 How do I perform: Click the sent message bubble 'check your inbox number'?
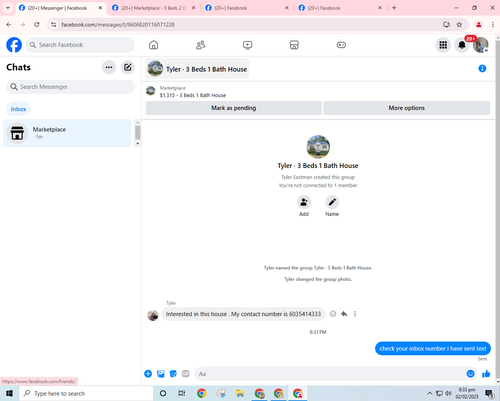pos(433,349)
